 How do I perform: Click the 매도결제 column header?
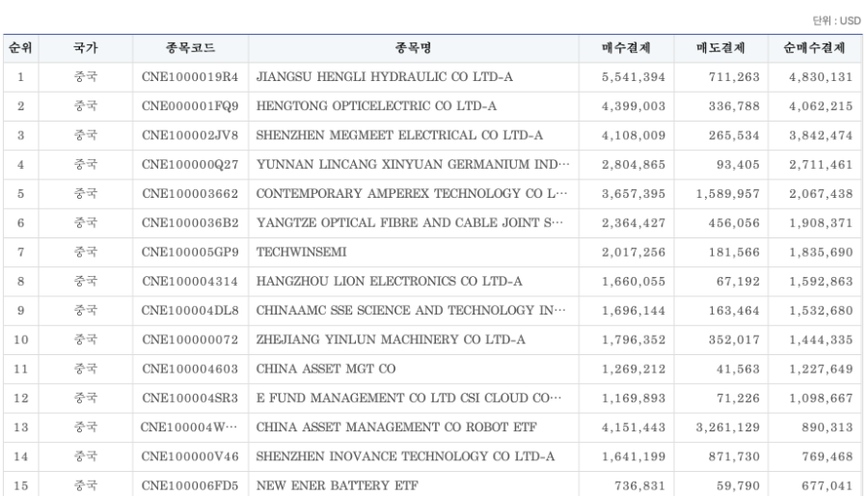point(720,48)
